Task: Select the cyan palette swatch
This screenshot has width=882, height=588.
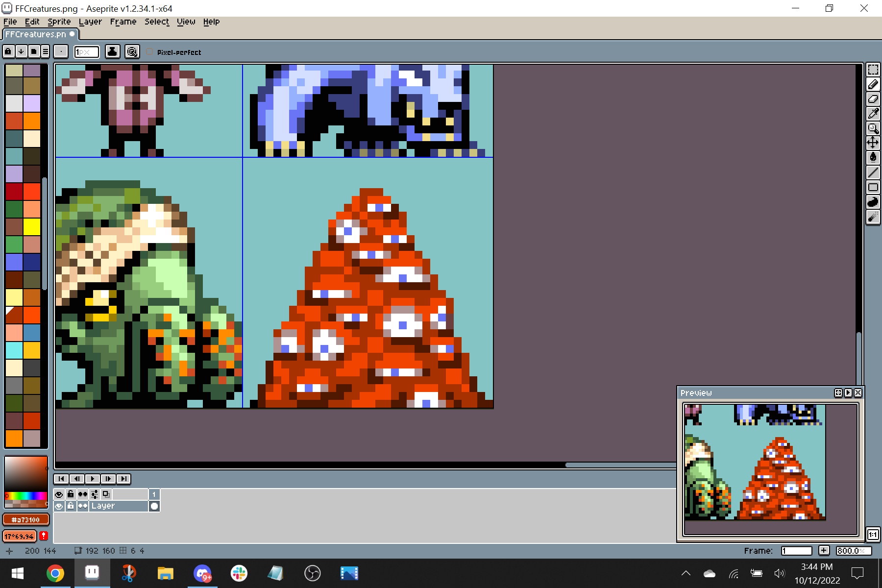Action: 14,350
